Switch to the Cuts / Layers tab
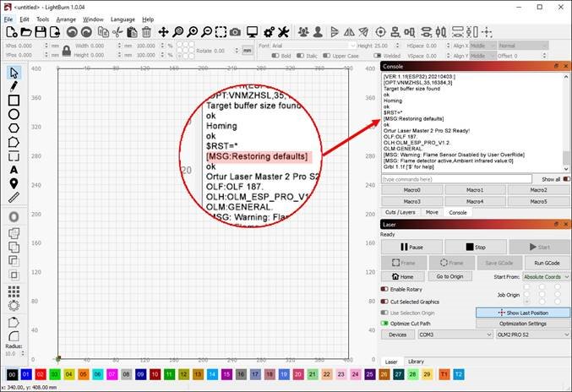 pyautogui.click(x=400, y=212)
